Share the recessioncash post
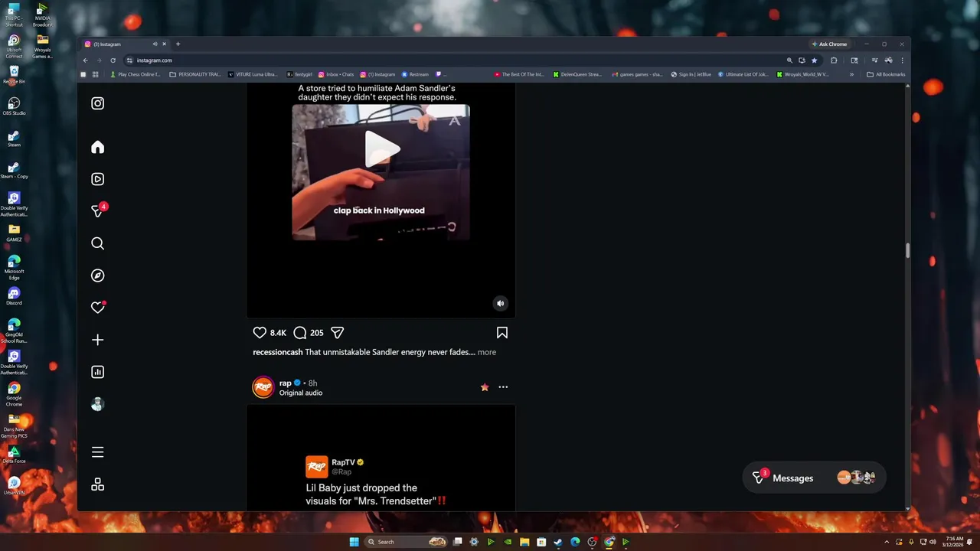Viewport: 980px width, 551px height. [338, 333]
